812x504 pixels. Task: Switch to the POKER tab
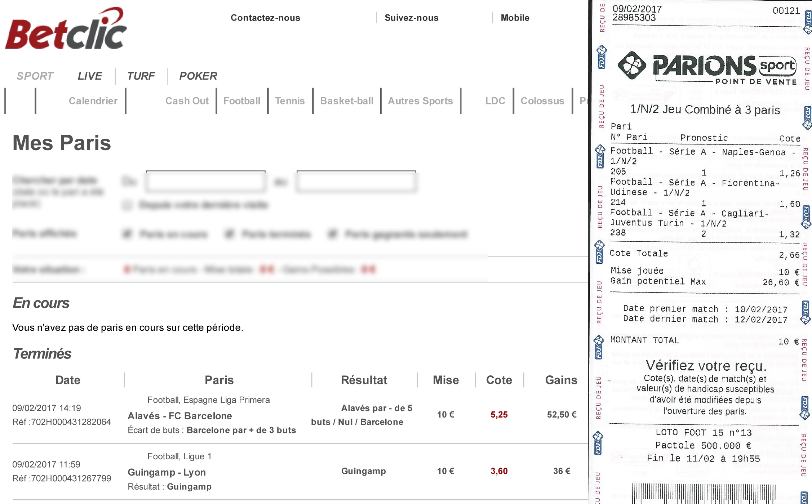[x=198, y=76]
